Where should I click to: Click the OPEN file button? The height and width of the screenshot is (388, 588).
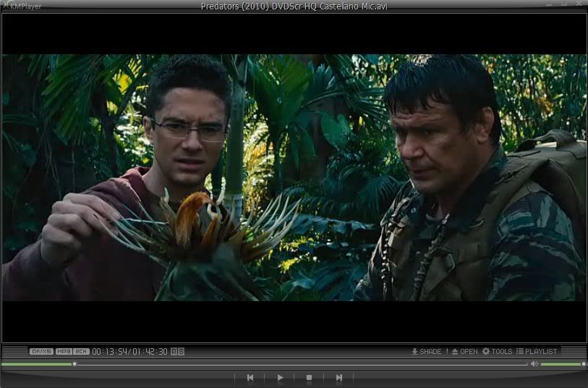click(464, 352)
